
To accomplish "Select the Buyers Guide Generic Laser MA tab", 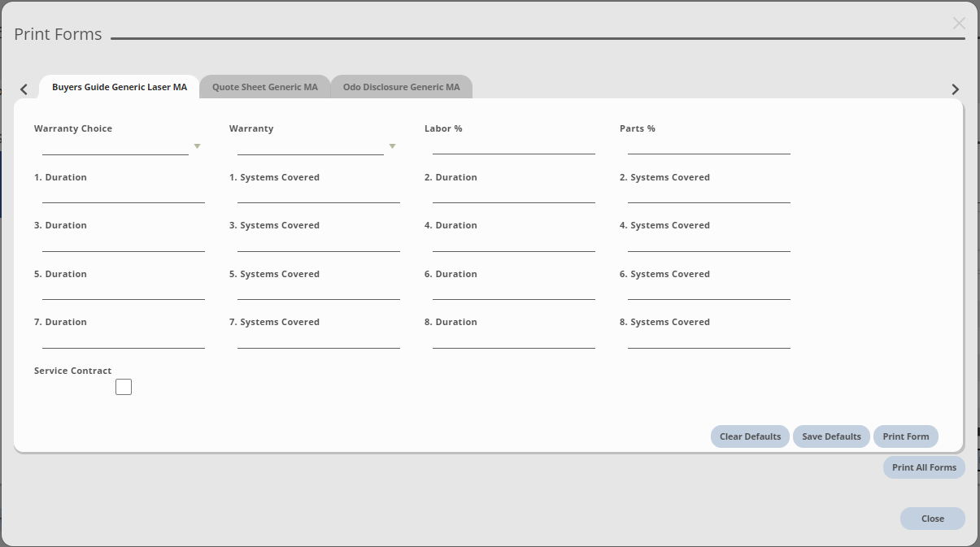I will [x=119, y=86].
